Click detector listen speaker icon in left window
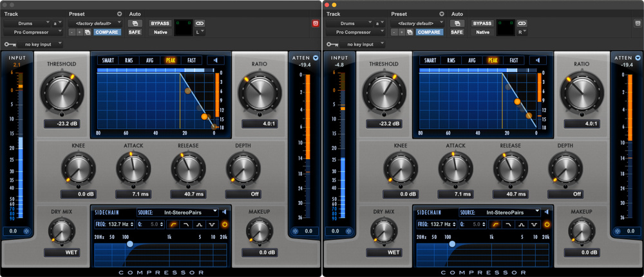Screen dimensions: 644x277 coord(216,61)
